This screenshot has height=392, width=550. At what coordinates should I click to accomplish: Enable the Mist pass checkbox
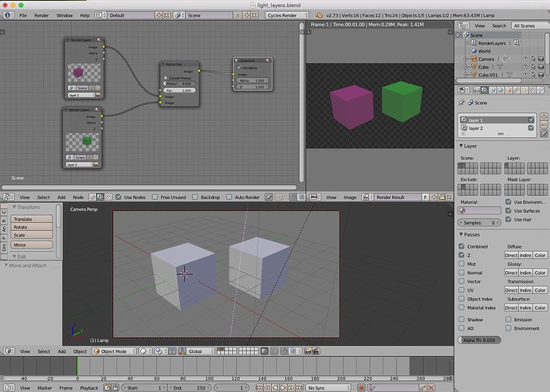pos(462,264)
